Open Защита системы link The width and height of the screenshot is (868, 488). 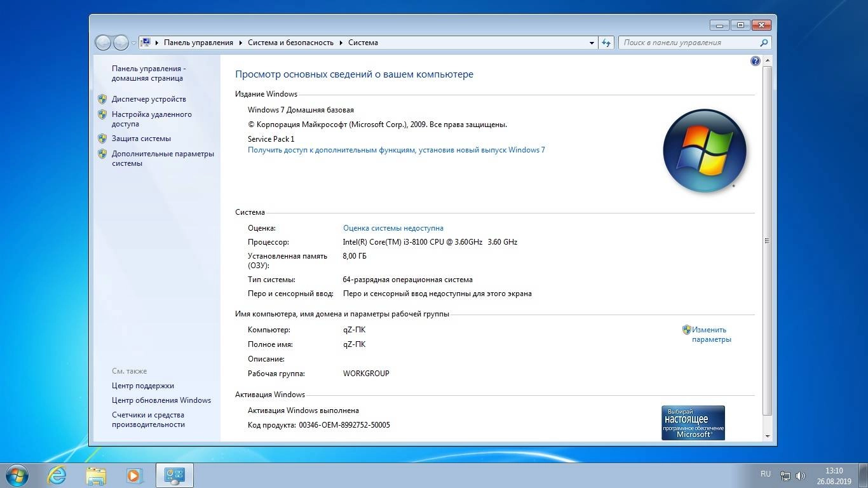coord(141,139)
